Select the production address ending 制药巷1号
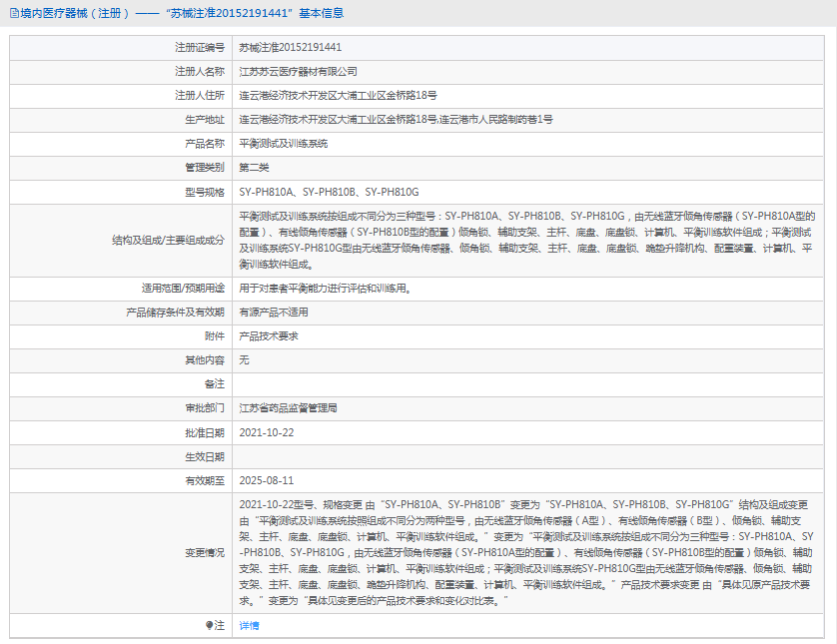837x644 pixels. [x=396, y=120]
